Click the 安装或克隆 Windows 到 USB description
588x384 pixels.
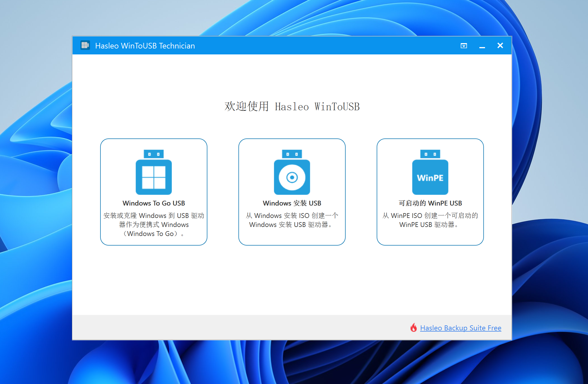pos(154,225)
